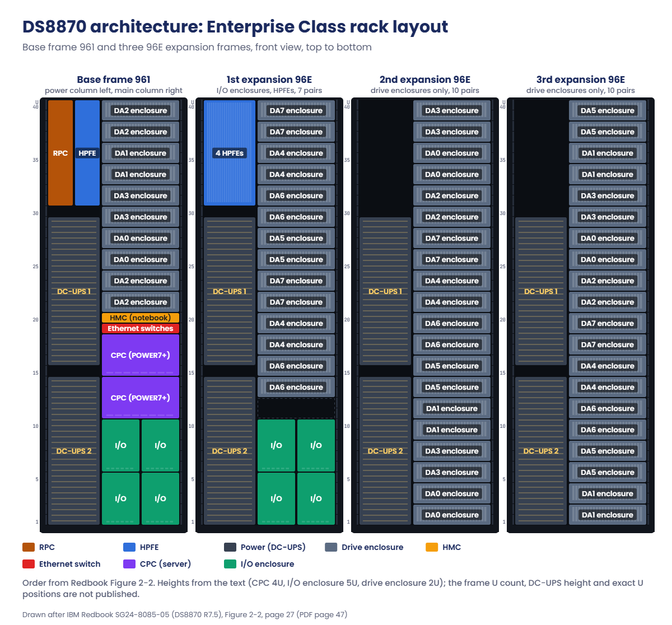The image size is (672, 625).
Task: Click the "Drawn after IBM Redbook SG24-8085-05" credit
Action: [x=185, y=614]
